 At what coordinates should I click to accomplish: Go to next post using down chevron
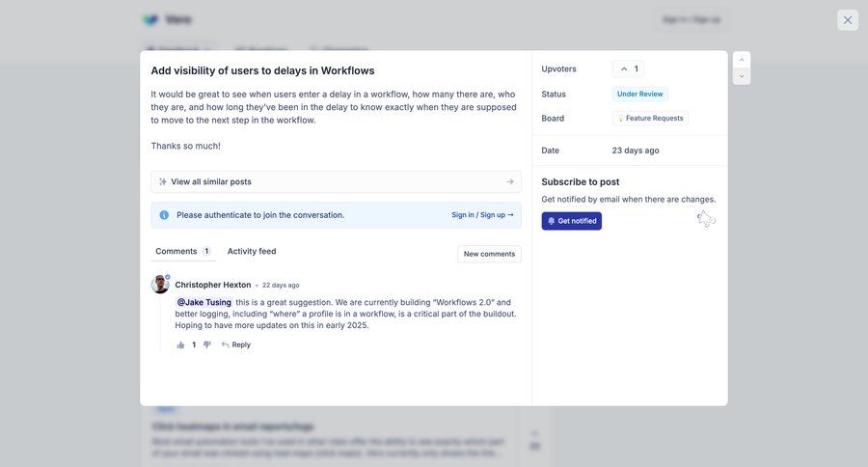tap(741, 76)
